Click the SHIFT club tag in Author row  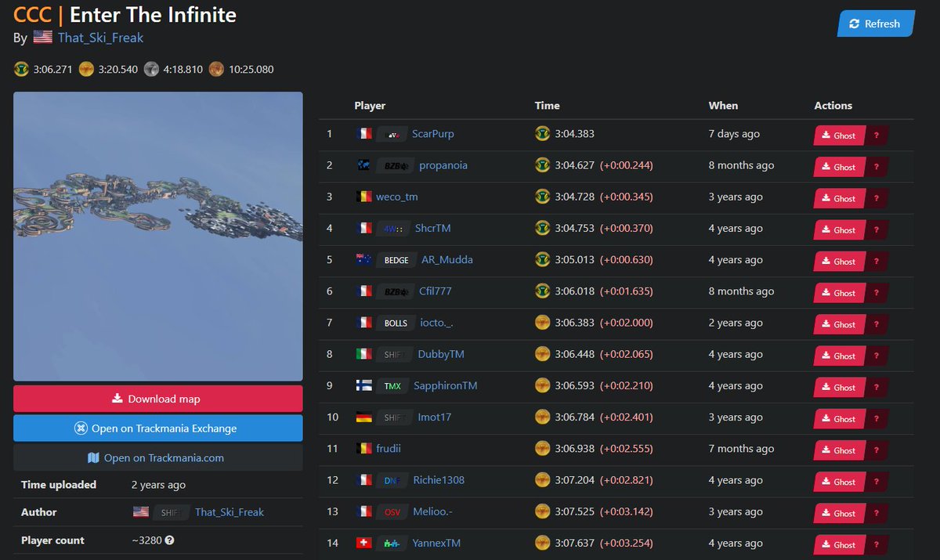point(170,512)
